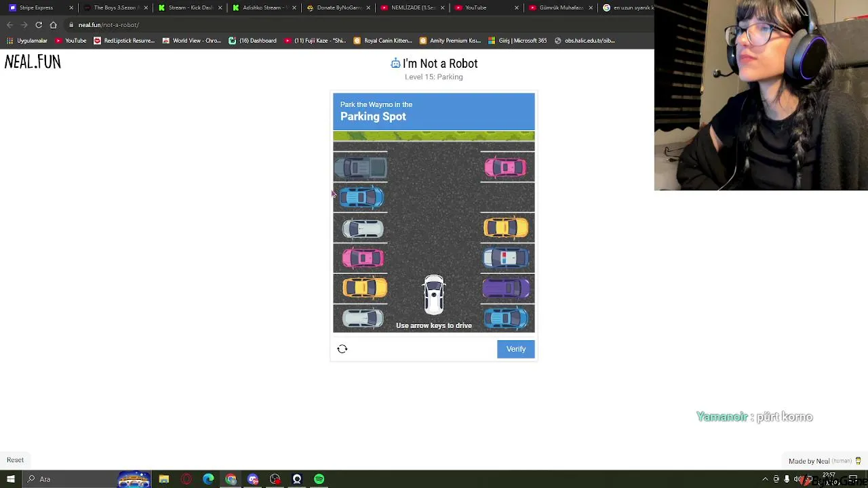Switch to Donate ByNoGame tab

tap(339, 7)
